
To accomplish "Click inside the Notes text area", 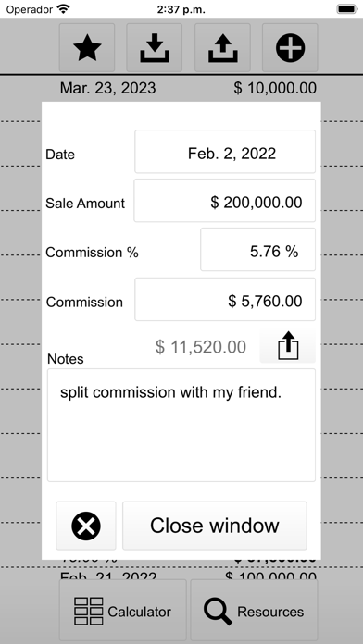I will pyautogui.click(x=181, y=425).
